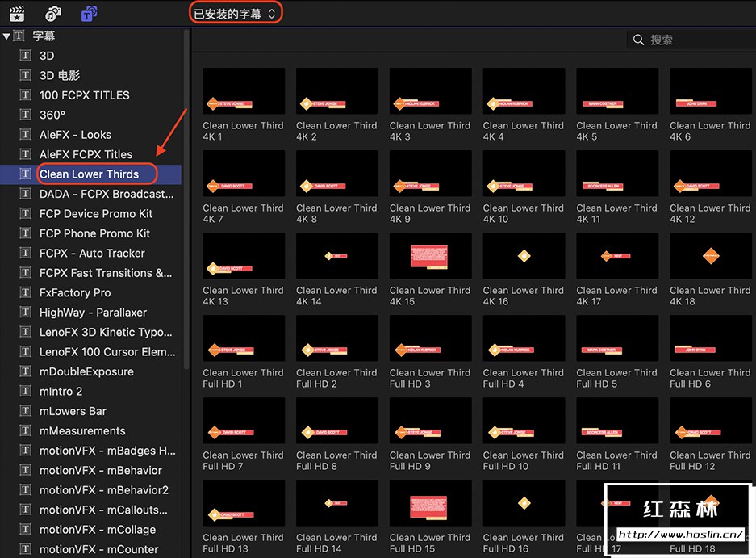
Task: Select Clean Lower Third Full HD 1 thumbnail
Action: (244, 338)
